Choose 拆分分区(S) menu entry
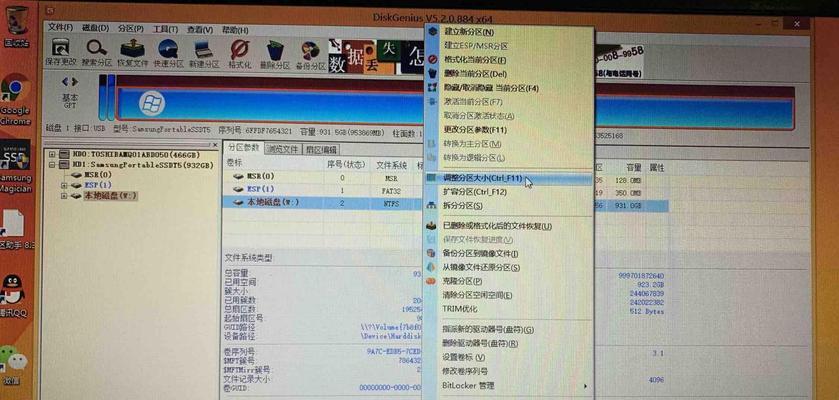839x400 pixels. click(x=462, y=205)
